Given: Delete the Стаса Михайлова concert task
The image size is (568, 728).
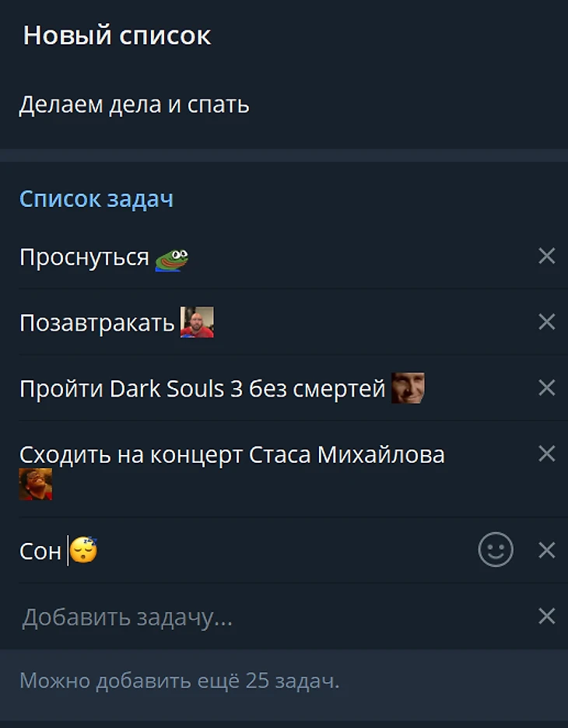Looking at the screenshot, I should pos(547,453).
